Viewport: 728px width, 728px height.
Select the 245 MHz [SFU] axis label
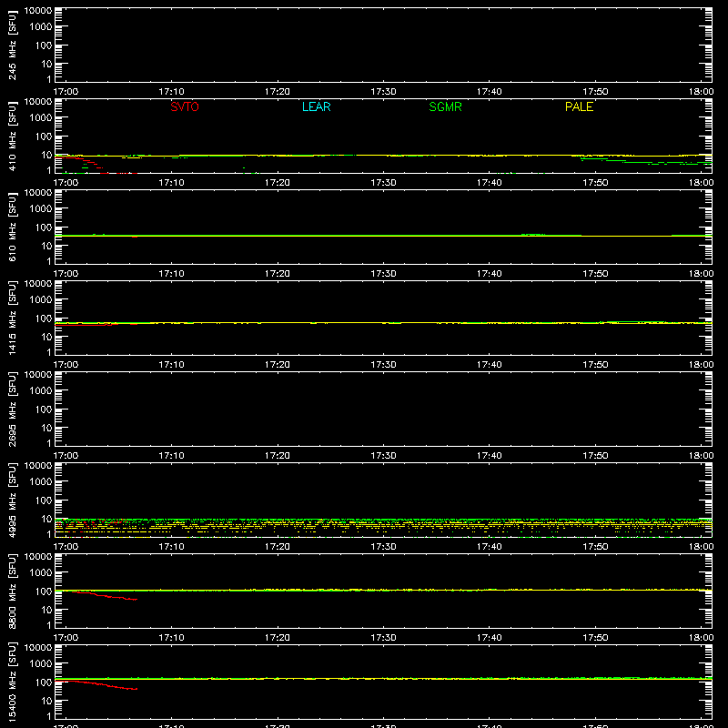tap(12, 45)
